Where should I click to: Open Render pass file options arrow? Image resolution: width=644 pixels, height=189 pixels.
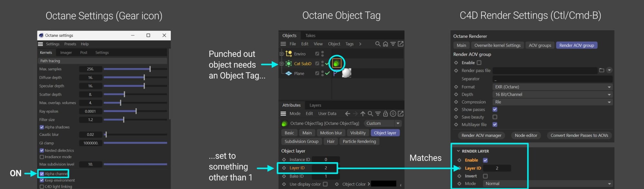coord(609,70)
